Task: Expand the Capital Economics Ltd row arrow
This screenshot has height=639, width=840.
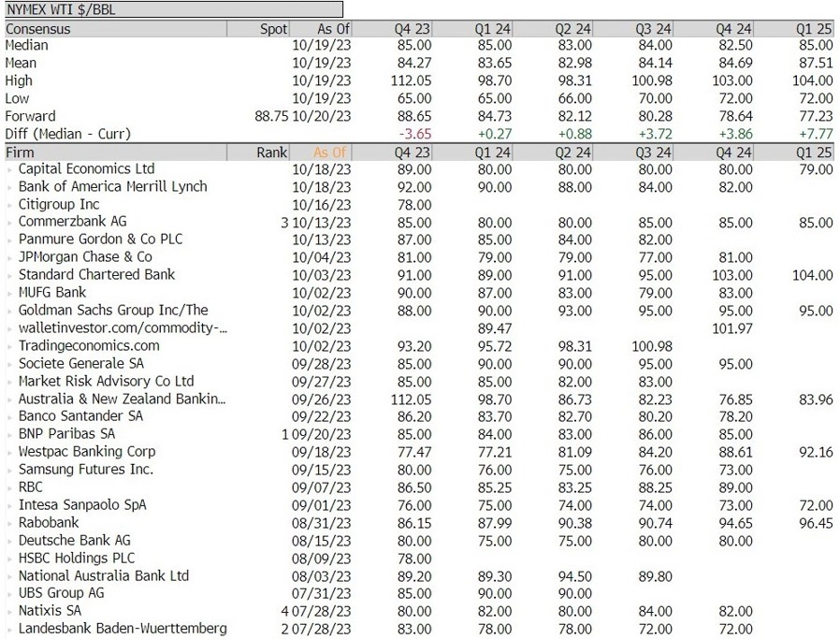Action: coord(9,170)
